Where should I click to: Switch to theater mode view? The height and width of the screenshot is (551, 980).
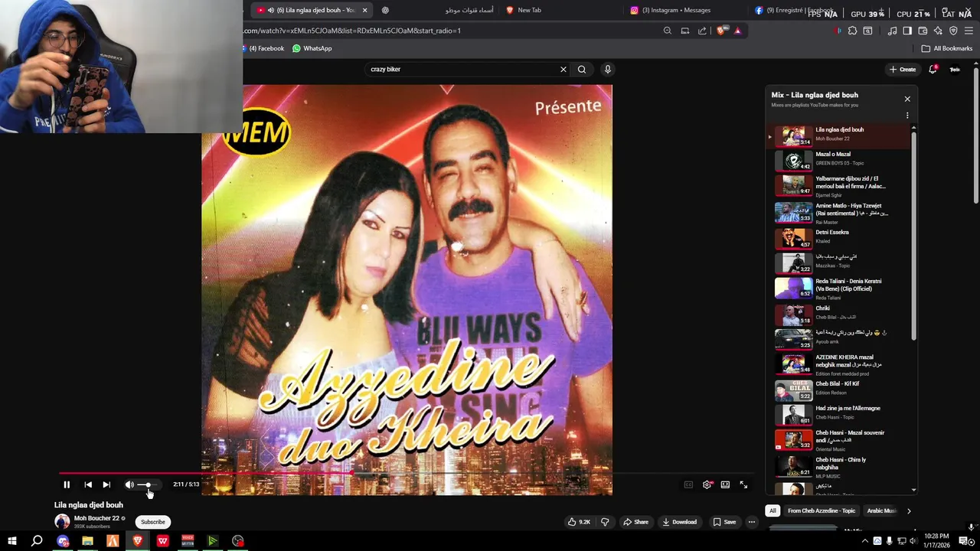(x=725, y=484)
